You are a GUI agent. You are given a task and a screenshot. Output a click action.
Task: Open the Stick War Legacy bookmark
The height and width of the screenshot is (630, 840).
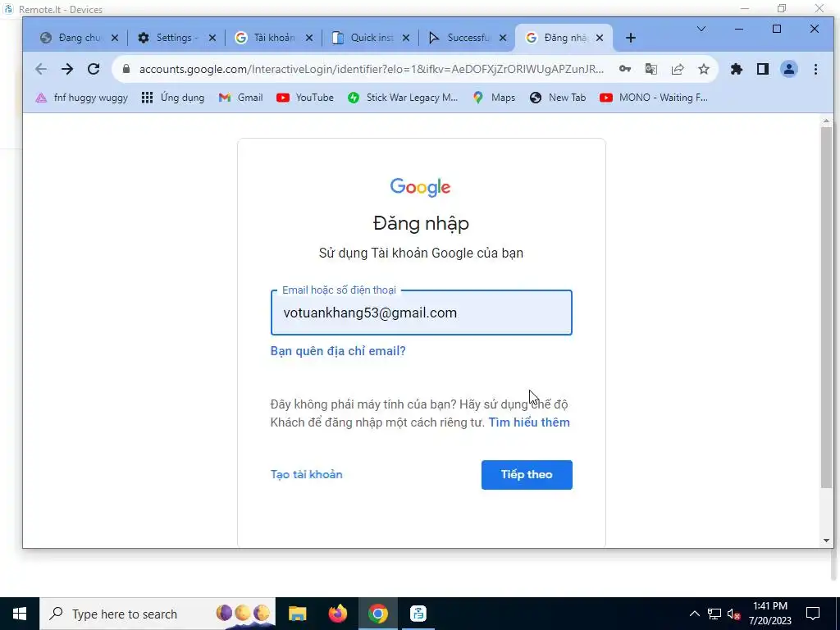pos(402,98)
